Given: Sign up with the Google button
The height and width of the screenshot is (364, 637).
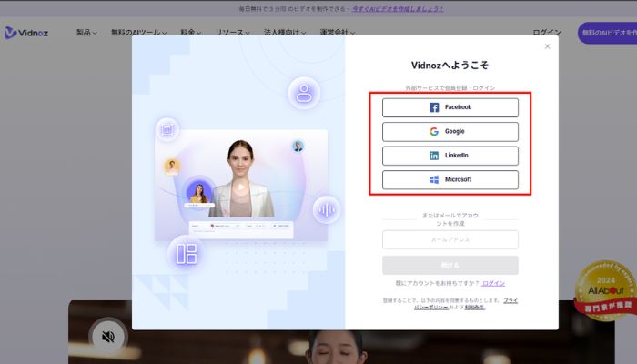Looking at the screenshot, I should click(450, 132).
